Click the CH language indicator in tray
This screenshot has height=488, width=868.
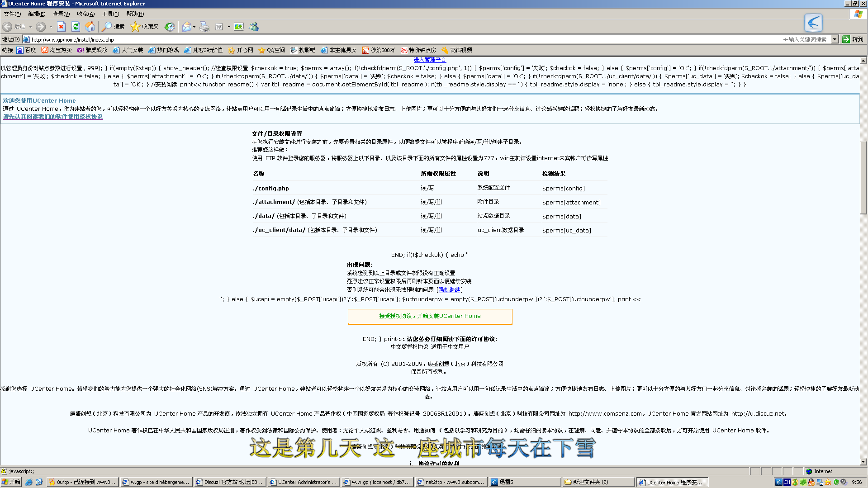click(787, 482)
